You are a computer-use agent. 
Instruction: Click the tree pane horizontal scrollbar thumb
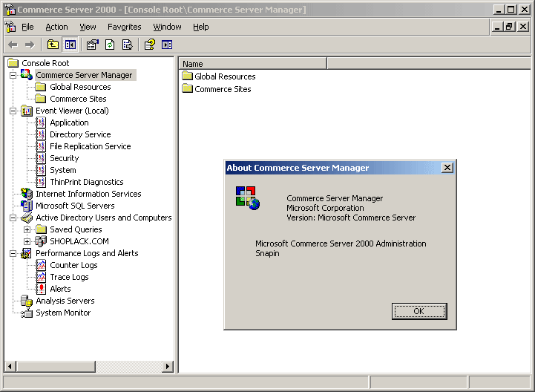point(55,367)
